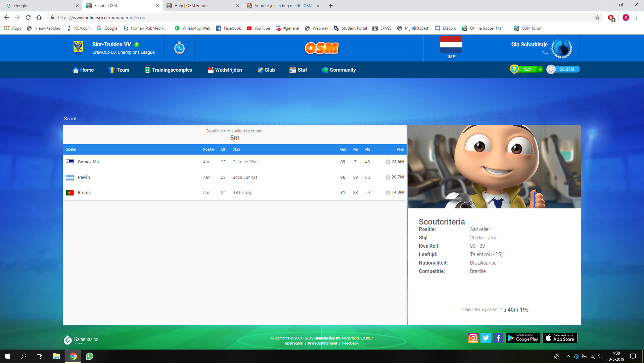This screenshot has width=644, height=363.
Task: Sort by the Club column header
Action: (236, 149)
